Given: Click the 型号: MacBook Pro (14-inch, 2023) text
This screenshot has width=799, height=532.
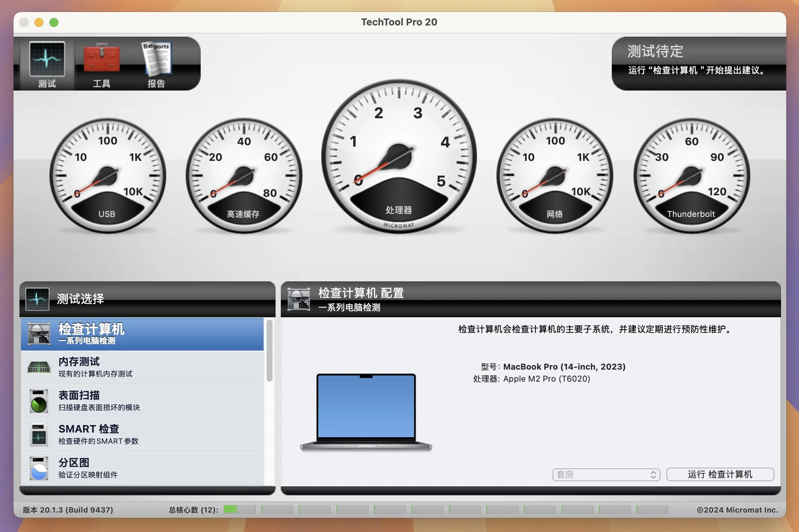Looking at the screenshot, I should coord(553,367).
